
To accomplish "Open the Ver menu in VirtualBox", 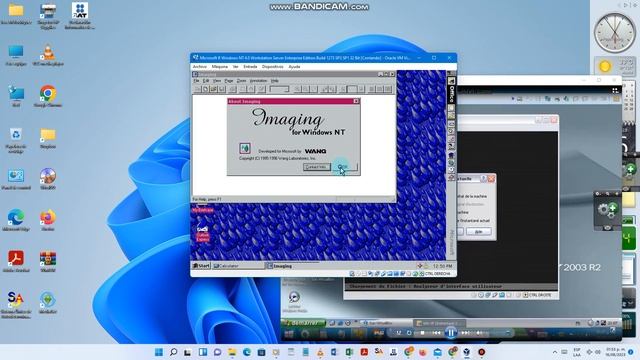I will (x=236, y=67).
